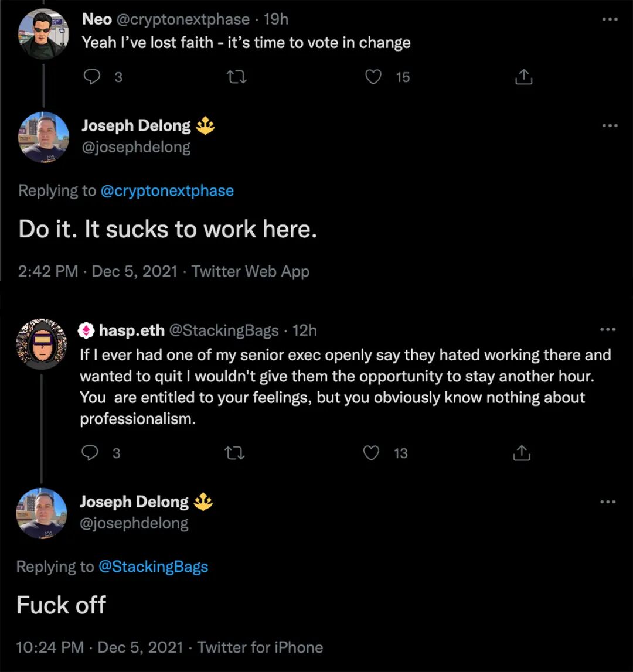Click the Twitter for iPhone source label
Image resolution: width=633 pixels, height=672 pixels.
tap(260, 647)
